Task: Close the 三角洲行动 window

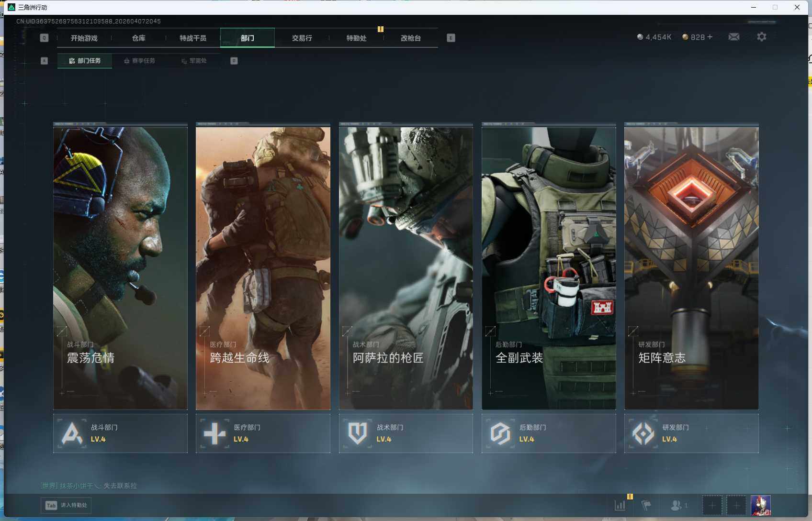Action: pyautogui.click(x=797, y=7)
